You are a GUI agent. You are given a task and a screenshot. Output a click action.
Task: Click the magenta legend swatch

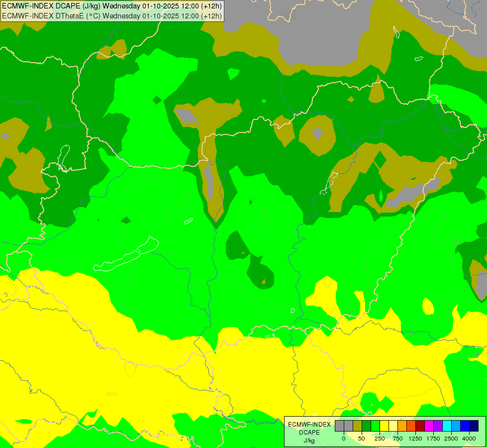(429, 426)
